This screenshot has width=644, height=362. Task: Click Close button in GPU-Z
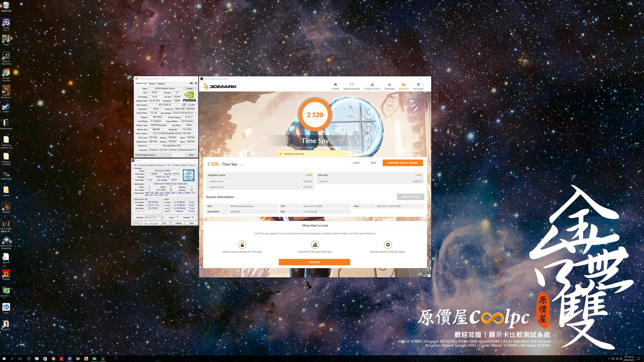[191, 155]
